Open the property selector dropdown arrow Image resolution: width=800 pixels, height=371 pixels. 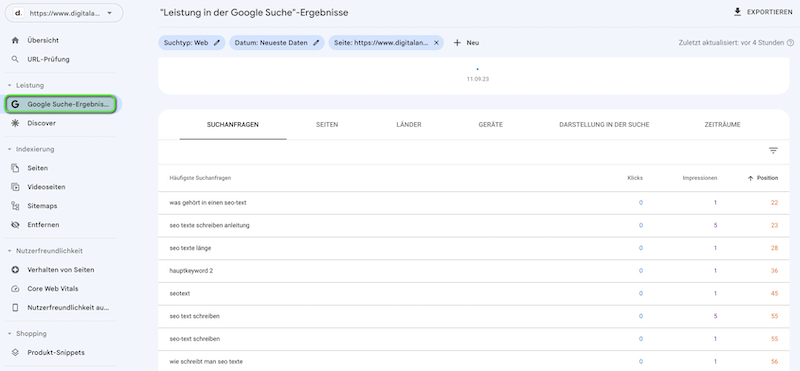pos(110,14)
